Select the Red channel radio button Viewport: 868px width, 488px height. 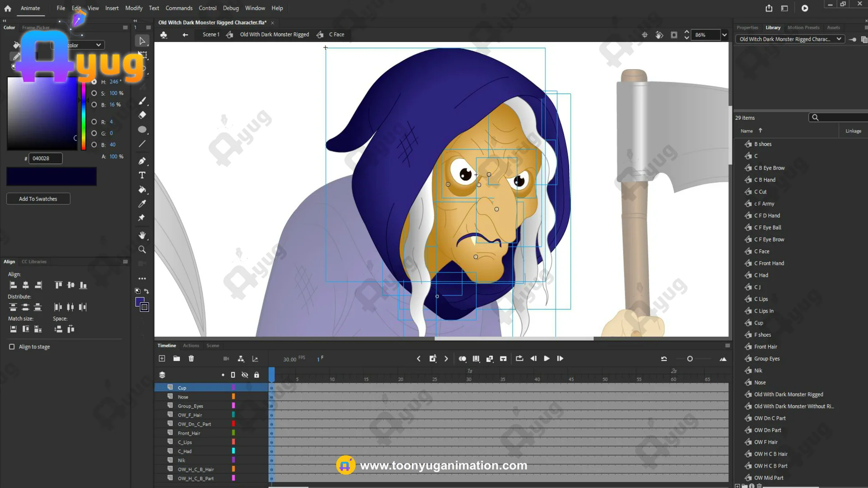click(94, 122)
